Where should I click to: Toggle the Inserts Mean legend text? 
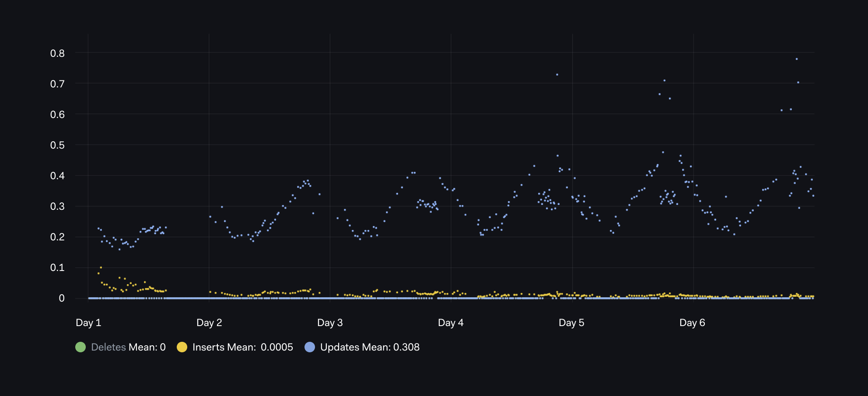coord(242,347)
